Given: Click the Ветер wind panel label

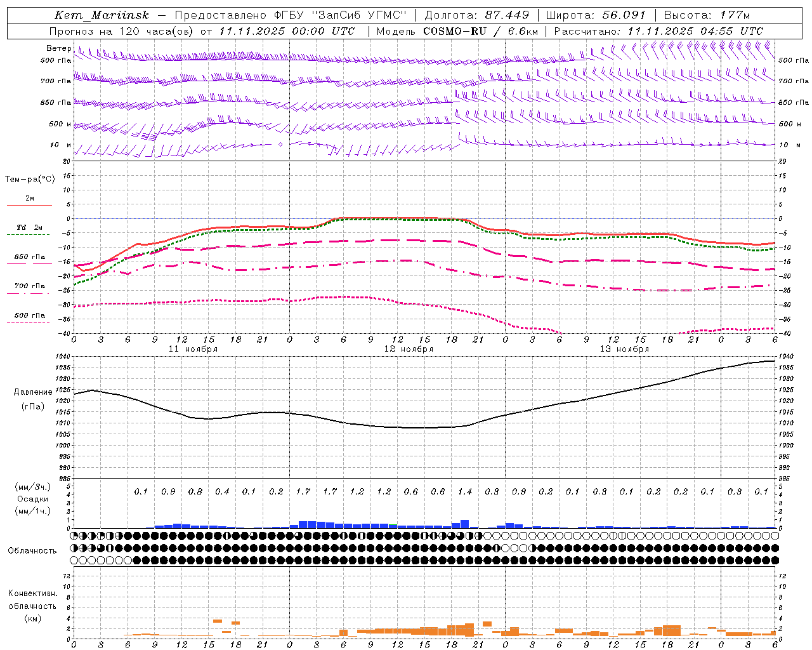Looking at the screenshot, I should click(58, 48).
